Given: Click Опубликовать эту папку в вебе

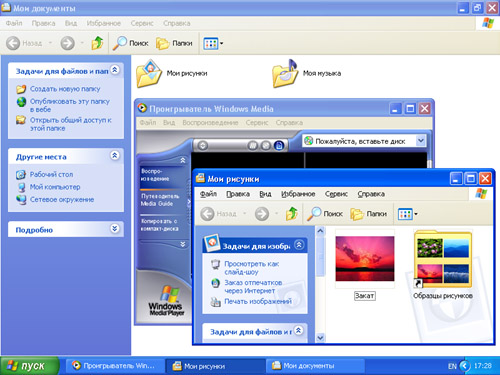Looking at the screenshot, I should (70, 105).
